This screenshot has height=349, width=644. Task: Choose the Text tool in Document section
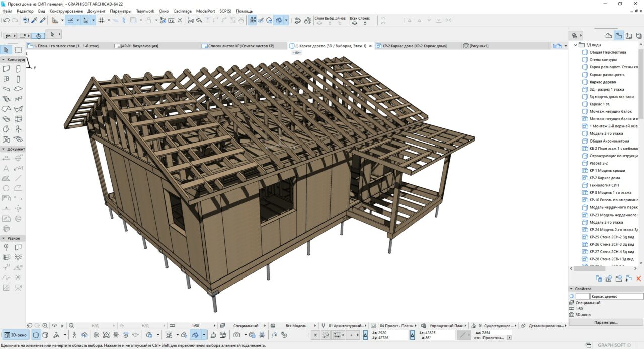tap(6, 168)
